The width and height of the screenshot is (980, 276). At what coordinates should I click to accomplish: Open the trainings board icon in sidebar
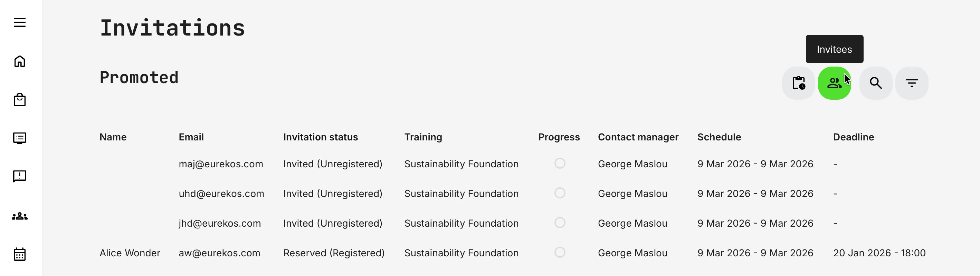(x=20, y=138)
